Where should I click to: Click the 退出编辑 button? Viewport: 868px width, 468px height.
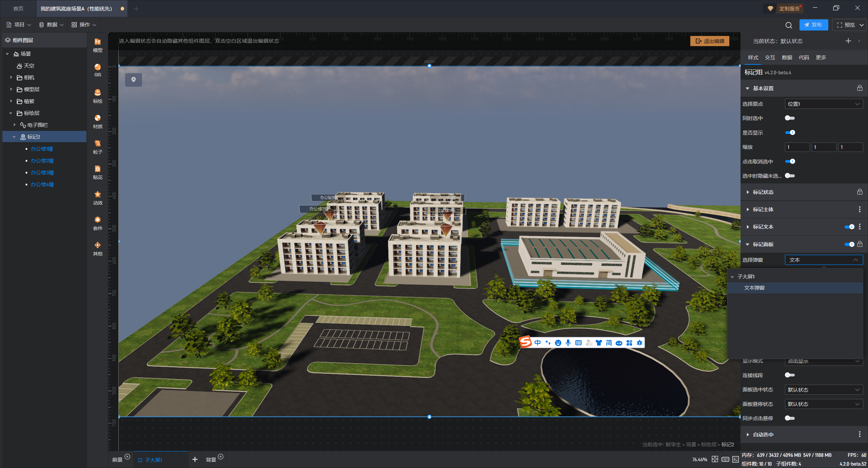point(710,41)
